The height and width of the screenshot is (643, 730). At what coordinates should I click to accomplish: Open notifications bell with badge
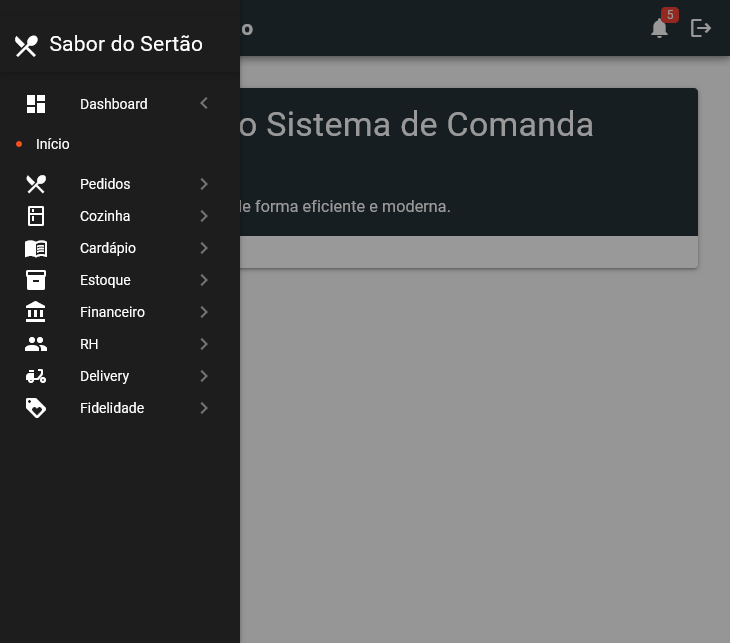659,28
